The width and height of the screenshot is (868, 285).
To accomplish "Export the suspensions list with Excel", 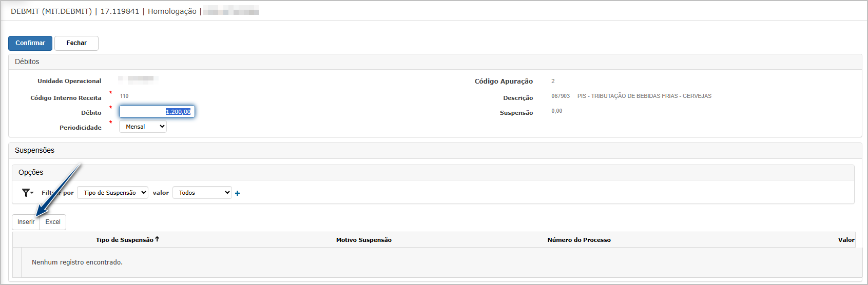I will tap(53, 222).
